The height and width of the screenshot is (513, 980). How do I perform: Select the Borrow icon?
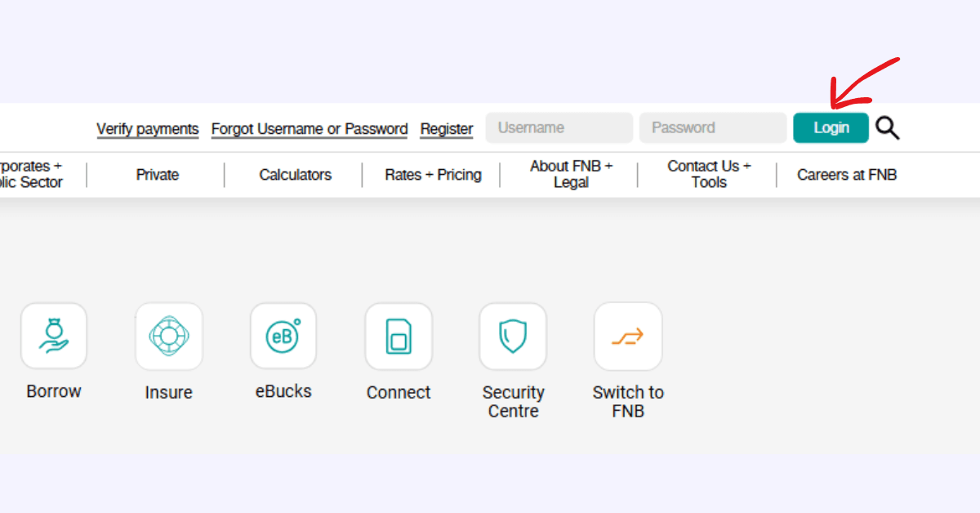[x=53, y=336]
